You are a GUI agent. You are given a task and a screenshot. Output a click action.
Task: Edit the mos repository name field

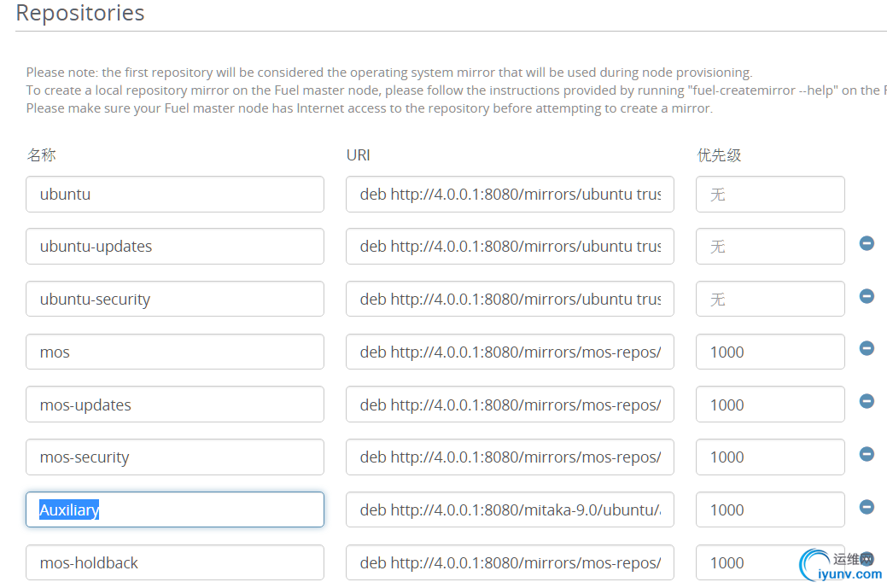pos(175,352)
